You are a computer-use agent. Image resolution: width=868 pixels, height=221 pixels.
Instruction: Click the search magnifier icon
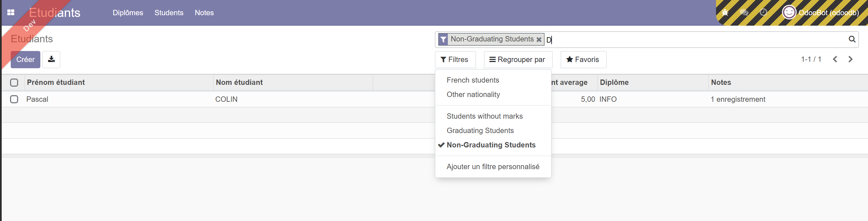pyautogui.click(x=852, y=39)
